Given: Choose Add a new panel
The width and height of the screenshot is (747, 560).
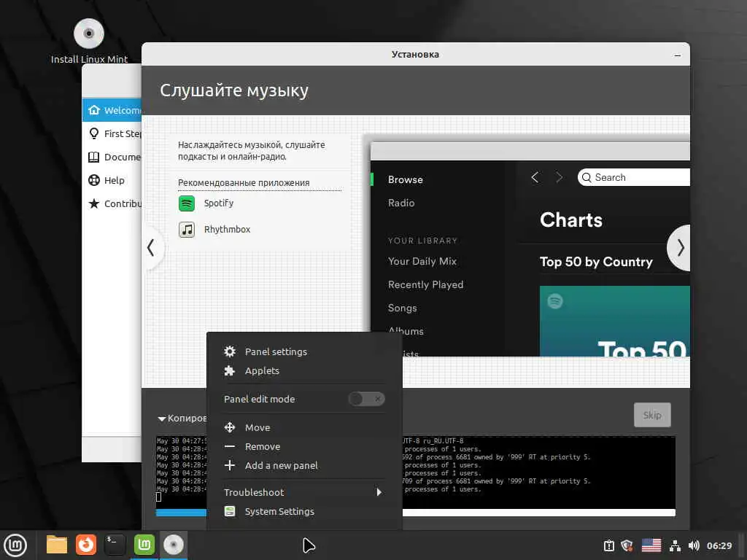Looking at the screenshot, I should tap(304, 465).
